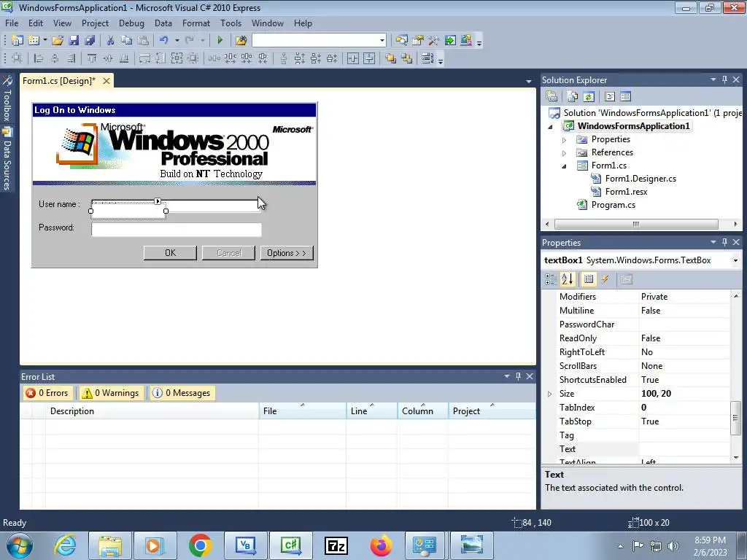This screenshot has width=747, height=560.
Task: Open the solution configuration combo box in toolbar
Action: (319, 41)
